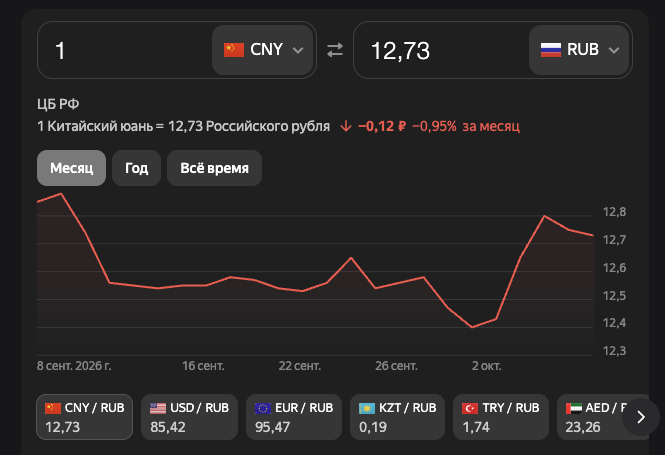Click the Kazakhstan flag icon in KZT / RUB

[x=367, y=408]
